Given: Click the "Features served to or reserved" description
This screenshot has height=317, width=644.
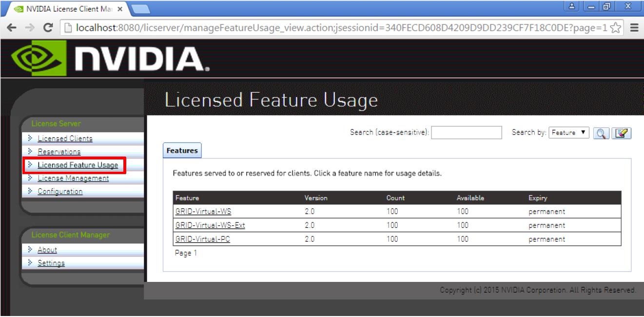Looking at the screenshot, I should pos(307,174).
